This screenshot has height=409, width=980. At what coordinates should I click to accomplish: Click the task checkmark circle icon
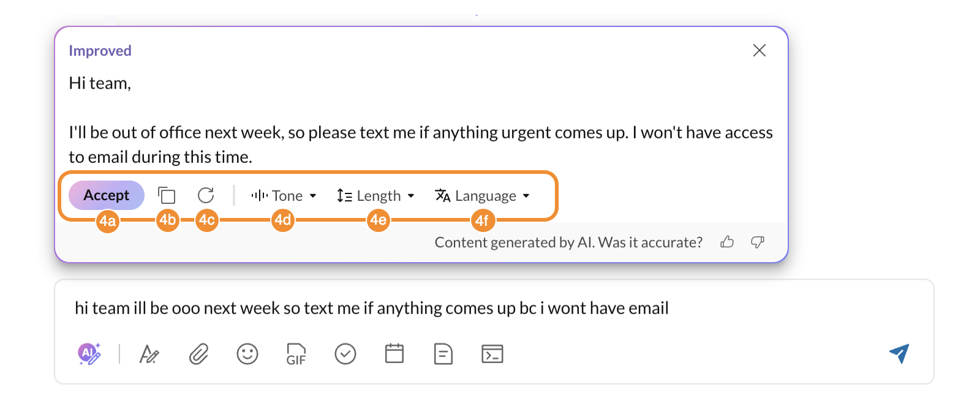pyautogui.click(x=345, y=353)
